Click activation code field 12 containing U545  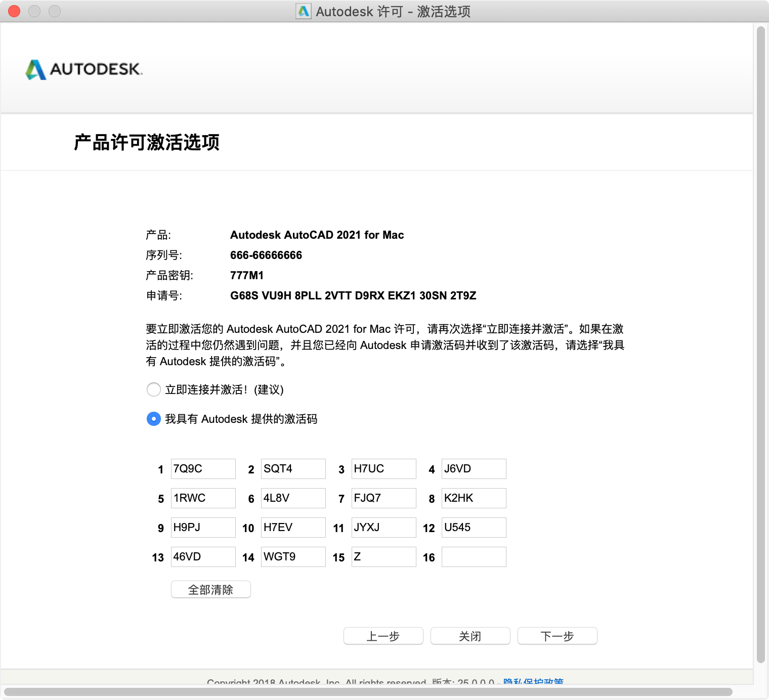(474, 528)
